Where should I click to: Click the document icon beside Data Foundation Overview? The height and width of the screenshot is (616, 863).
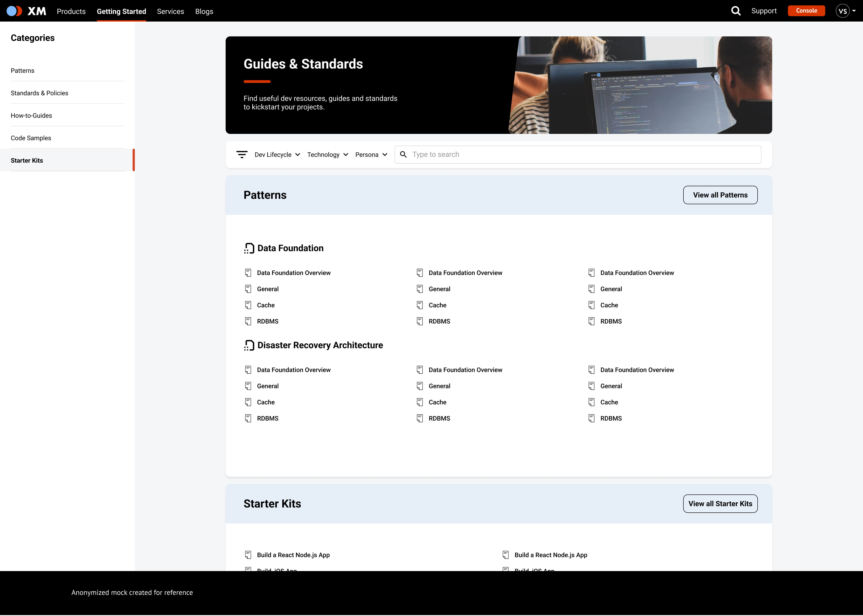click(248, 272)
